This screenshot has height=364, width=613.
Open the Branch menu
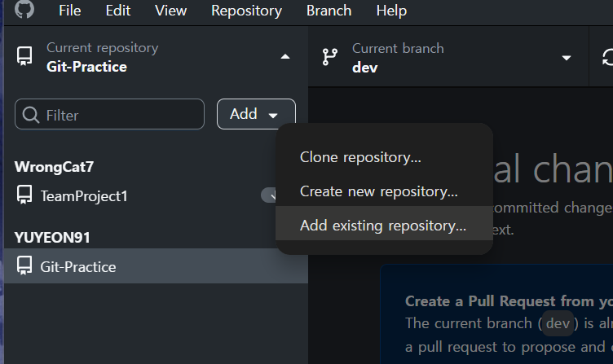[329, 11]
